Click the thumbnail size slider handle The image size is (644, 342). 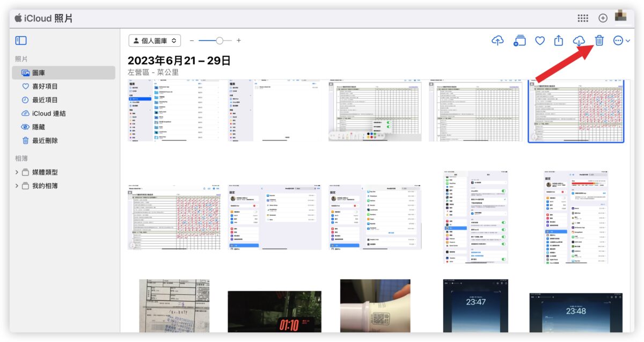click(x=219, y=41)
